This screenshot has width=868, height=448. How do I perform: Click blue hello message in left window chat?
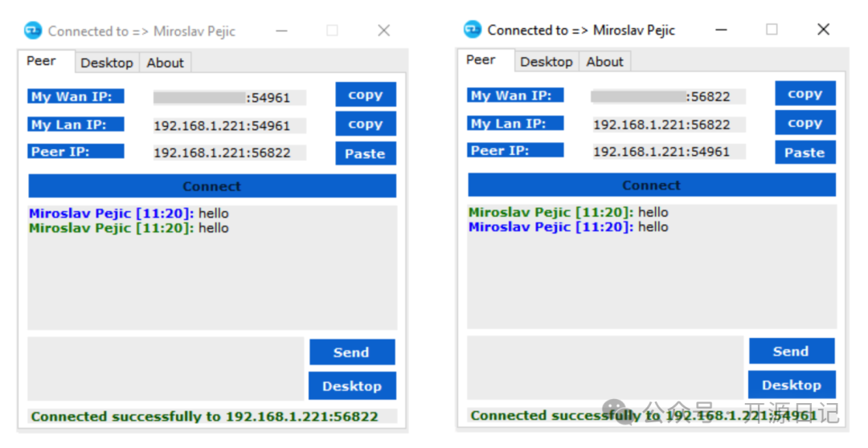[x=129, y=213]
